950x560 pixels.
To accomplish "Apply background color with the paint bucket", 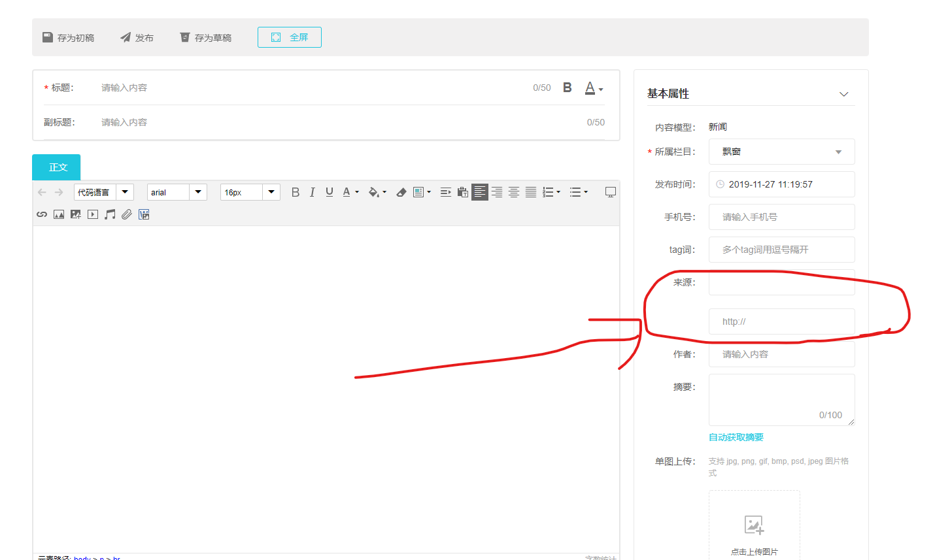I will (x=373, y=192).
